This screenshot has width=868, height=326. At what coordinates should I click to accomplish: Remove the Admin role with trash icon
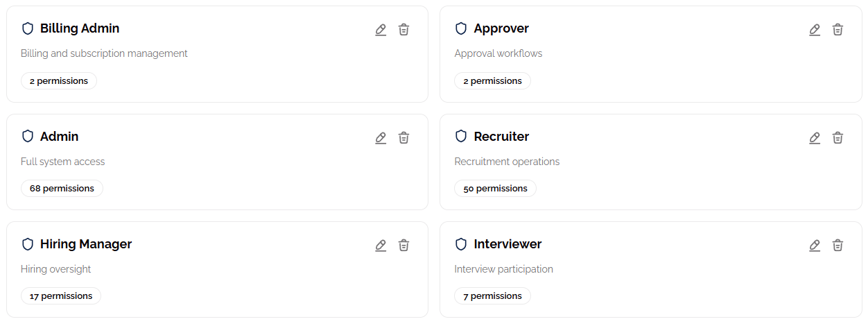[403, 138]
